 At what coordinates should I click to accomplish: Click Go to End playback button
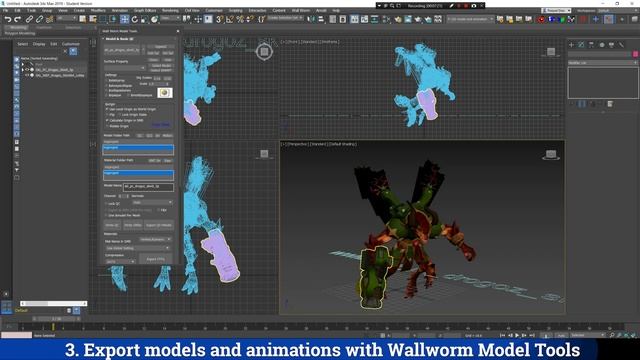532,336
